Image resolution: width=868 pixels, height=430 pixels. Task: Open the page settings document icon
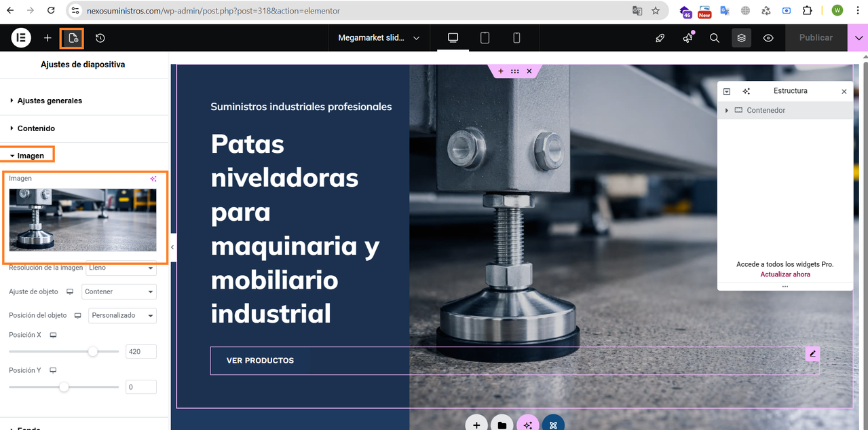click(73, 38)
